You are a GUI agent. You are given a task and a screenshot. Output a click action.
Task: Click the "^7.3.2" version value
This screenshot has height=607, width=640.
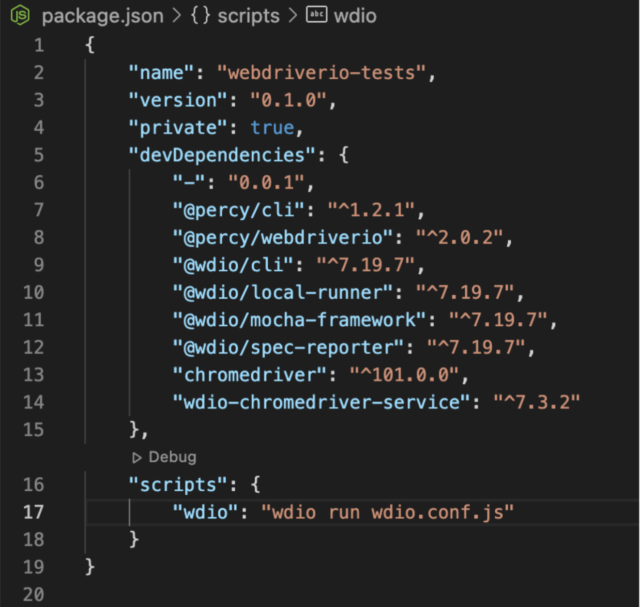coord(536,402)
